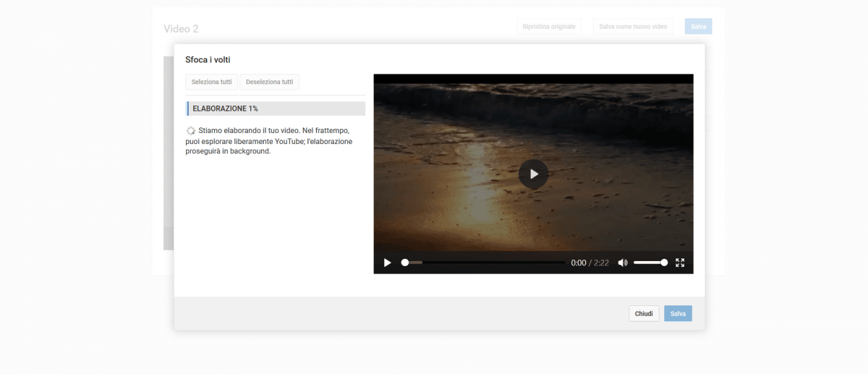Click the blue Salva button in the dialog footer
Image resolution: width=868 pixels, height=374 pixels.
click(x=678, y=313)
